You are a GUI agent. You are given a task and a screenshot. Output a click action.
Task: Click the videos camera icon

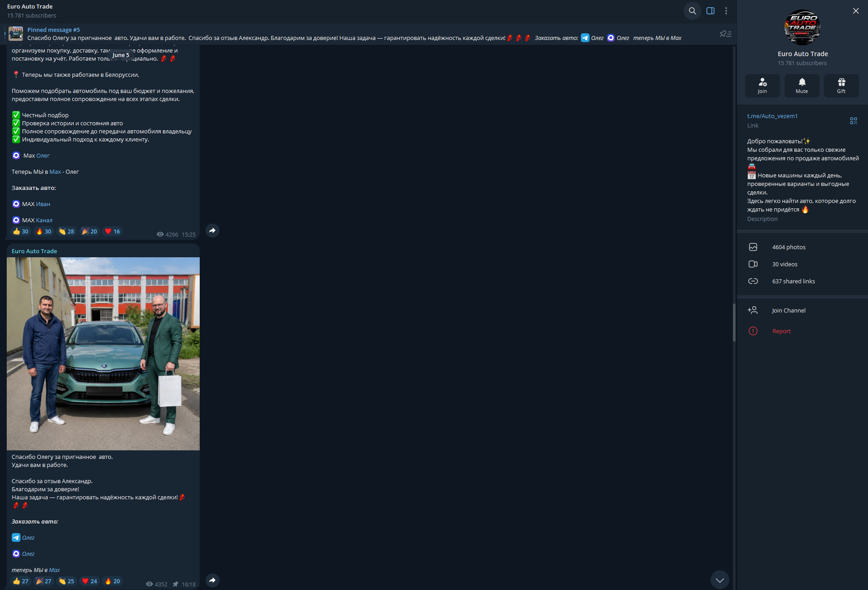pos(753,264)
